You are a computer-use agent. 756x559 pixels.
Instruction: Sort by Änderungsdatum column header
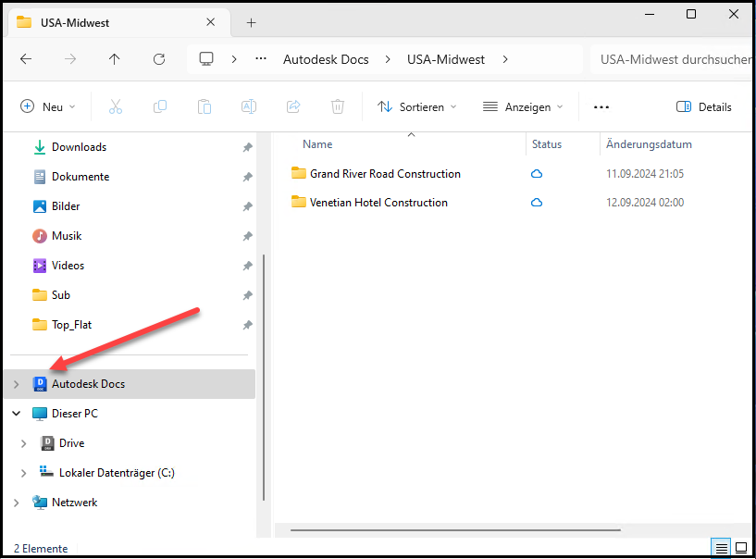pyautogui.click(x=649, y=144)
